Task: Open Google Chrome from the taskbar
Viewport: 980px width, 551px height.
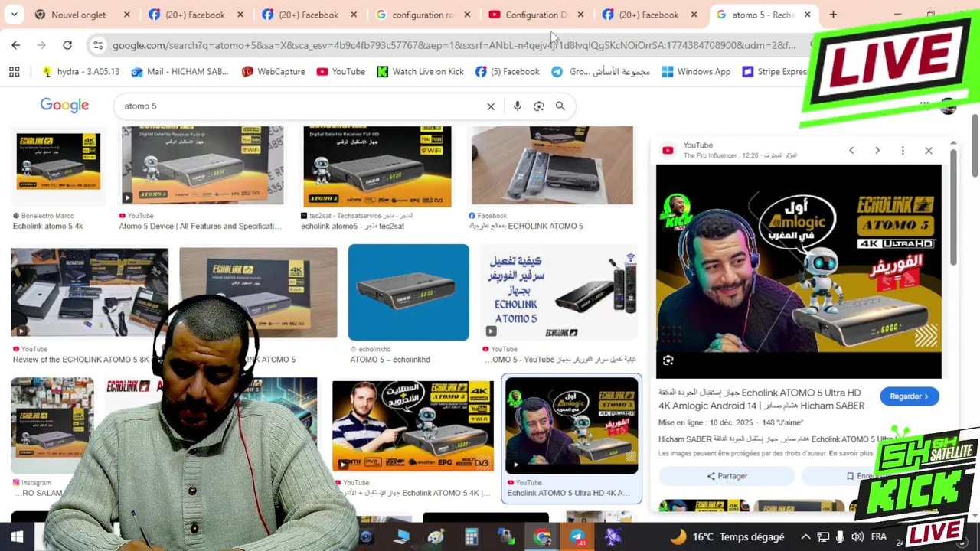Action: [543, 537]
